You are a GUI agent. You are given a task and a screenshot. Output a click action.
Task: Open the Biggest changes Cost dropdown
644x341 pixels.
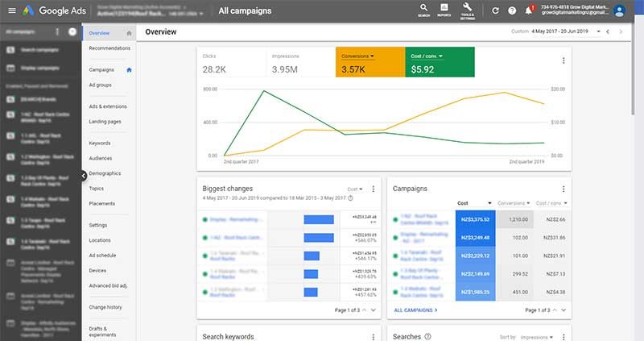[355, 189]
